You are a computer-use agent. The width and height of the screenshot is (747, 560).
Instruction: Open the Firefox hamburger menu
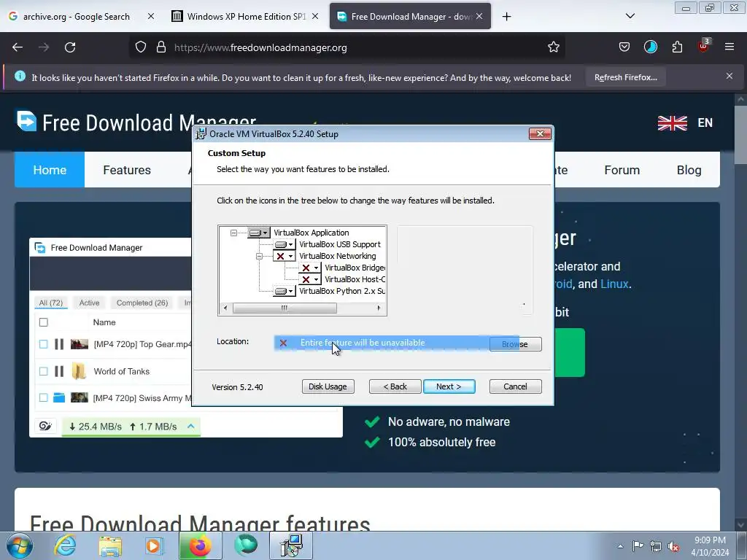(729, 47)
